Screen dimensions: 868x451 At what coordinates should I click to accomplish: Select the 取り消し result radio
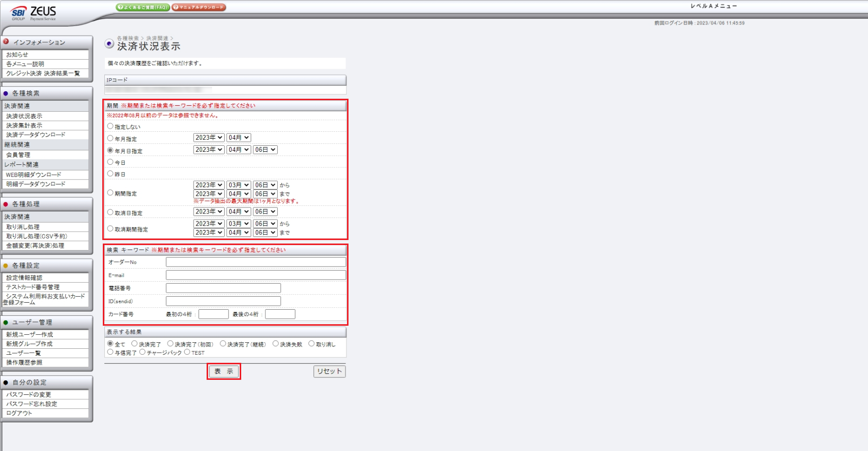(311, 344)
